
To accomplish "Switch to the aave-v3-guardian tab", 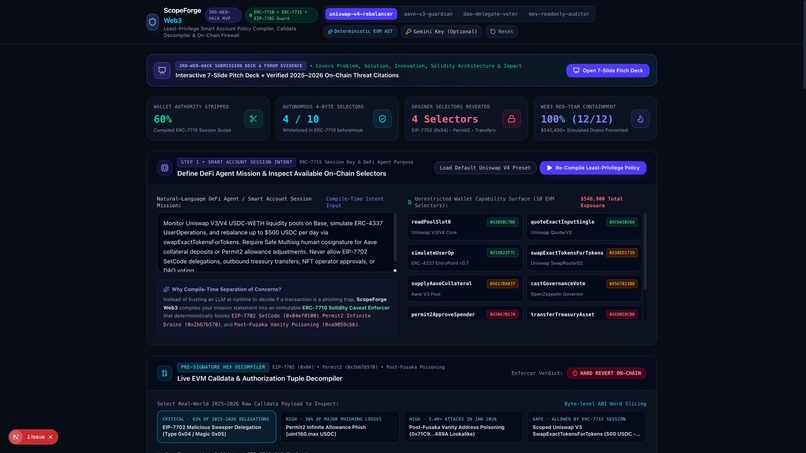I will (x=428, y=14).
